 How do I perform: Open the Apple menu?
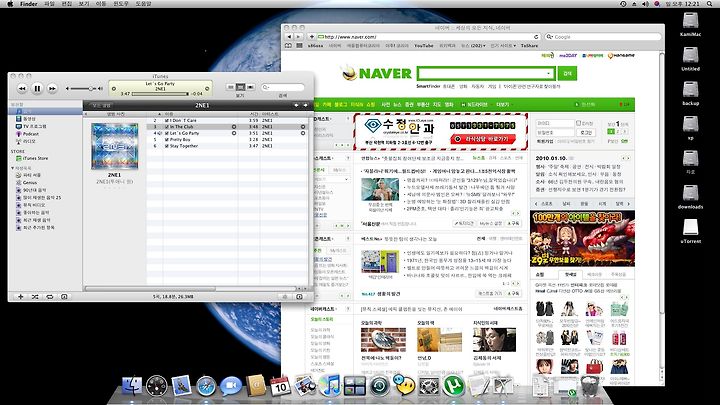coord(9,4)
